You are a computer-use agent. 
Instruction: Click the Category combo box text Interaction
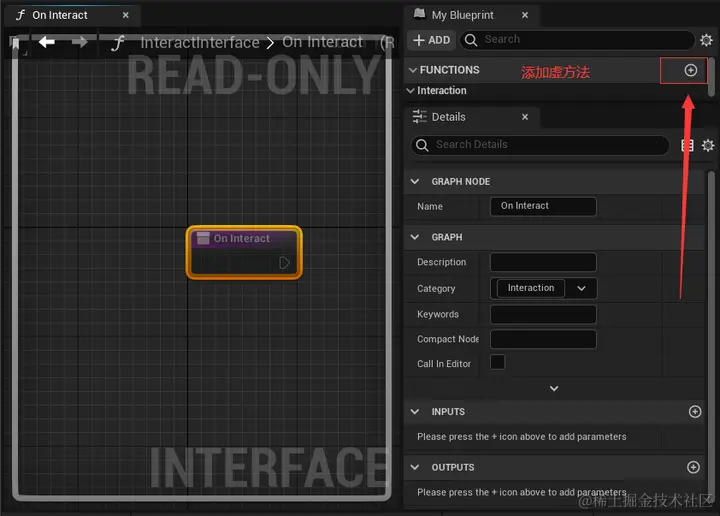coord(531,288)
